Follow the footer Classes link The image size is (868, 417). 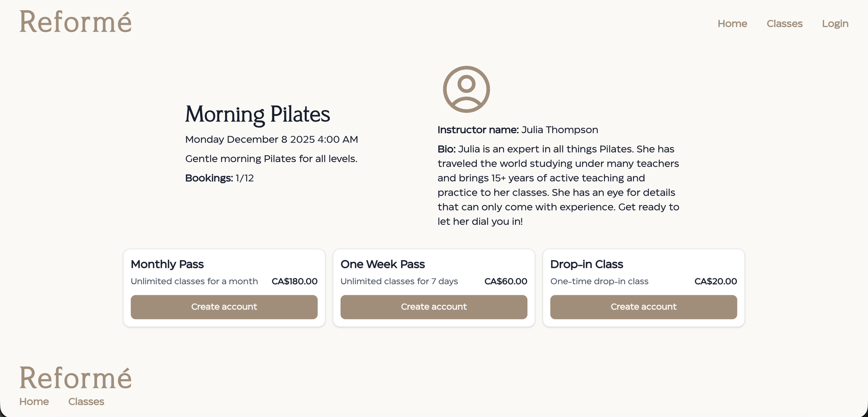pos(86,402)
